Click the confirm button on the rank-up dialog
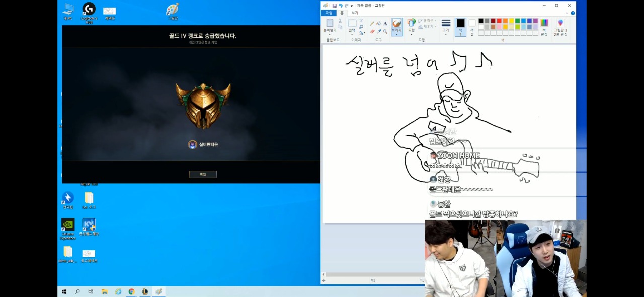The width and height of the screenshot is (644, 297). pos(203,174)
